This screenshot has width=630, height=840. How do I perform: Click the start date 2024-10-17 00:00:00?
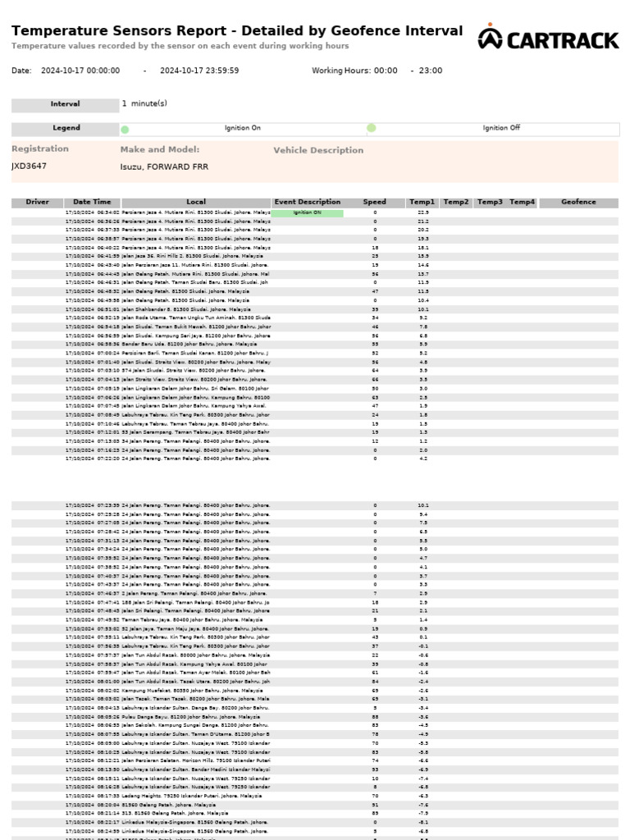tap(80, 71)
